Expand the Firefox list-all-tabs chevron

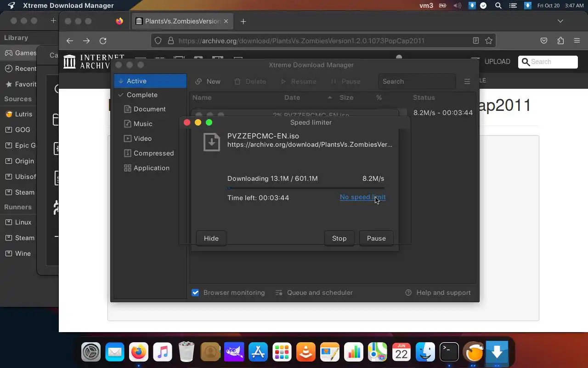[x=560, y=21]
